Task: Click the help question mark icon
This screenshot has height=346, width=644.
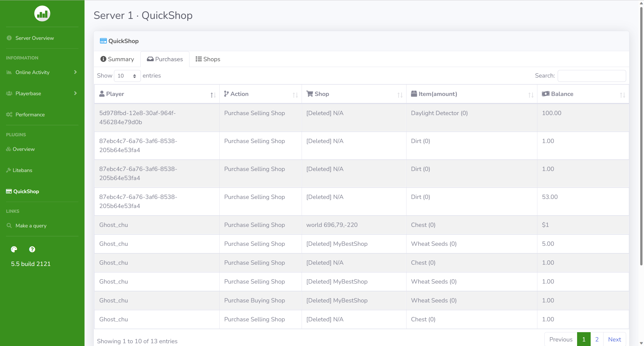Action: pos(32,249)
